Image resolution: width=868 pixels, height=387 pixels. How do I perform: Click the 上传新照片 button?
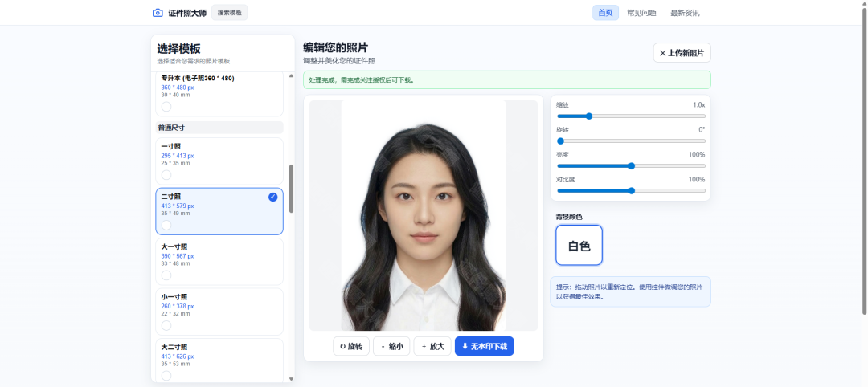[x=682, y=53]
